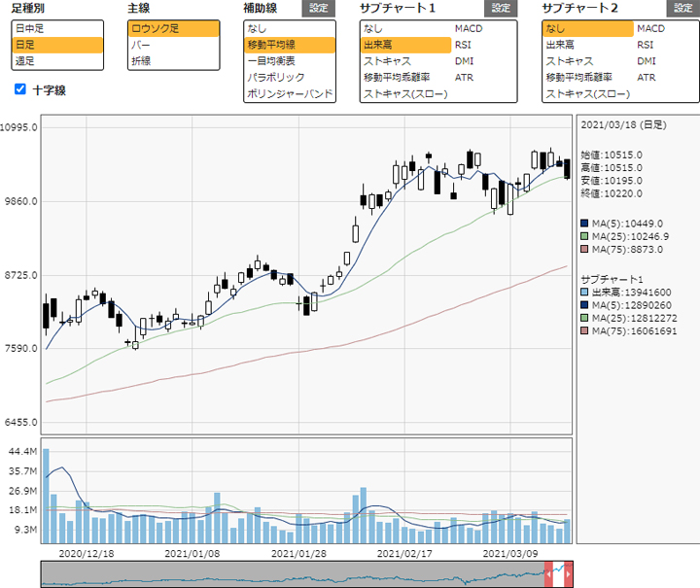This screenshot has height=588, width=700.
Task: Select 日足 in the 足種別 list
Action: click(57, 45)
